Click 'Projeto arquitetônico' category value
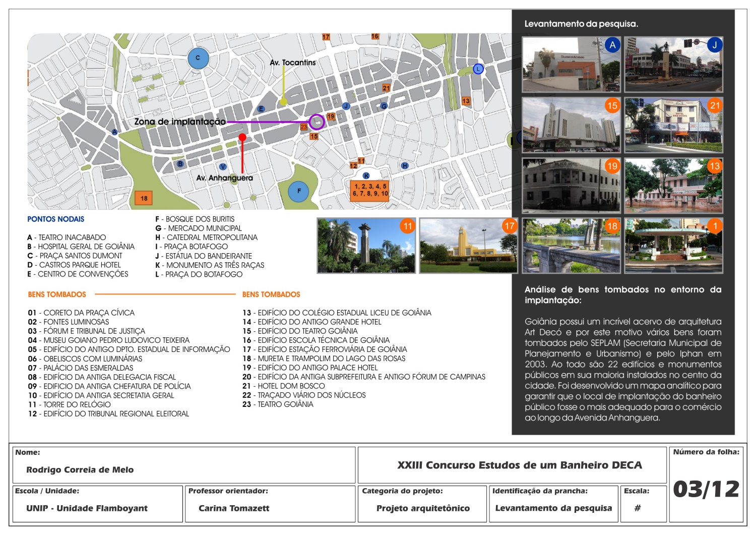 [423, 508]
